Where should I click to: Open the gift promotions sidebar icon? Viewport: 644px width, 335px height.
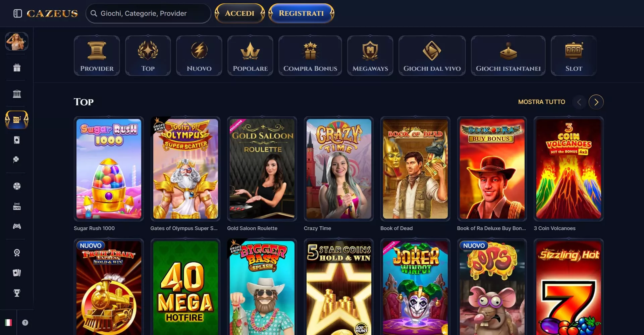17,68
